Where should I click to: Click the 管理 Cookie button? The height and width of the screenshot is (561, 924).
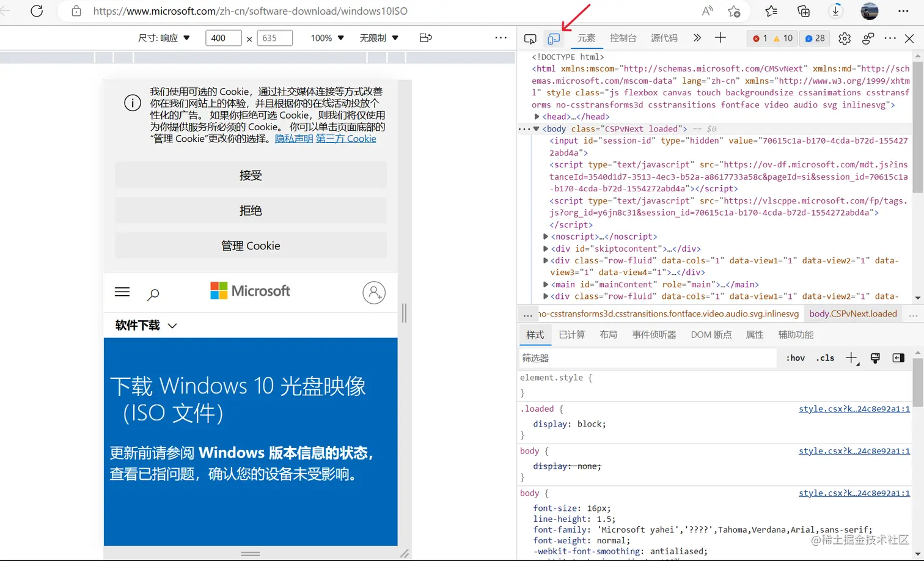[x=251, y=246]
